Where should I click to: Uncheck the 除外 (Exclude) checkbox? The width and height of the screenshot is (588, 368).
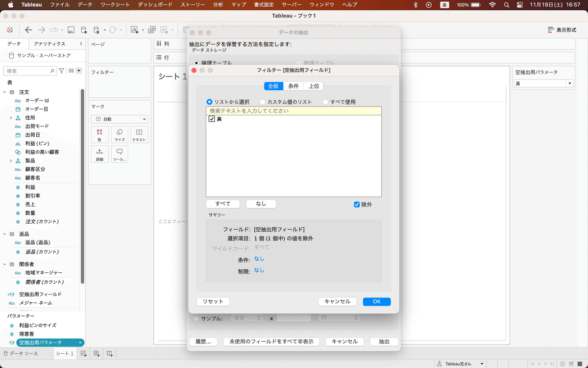coord(357,204)
